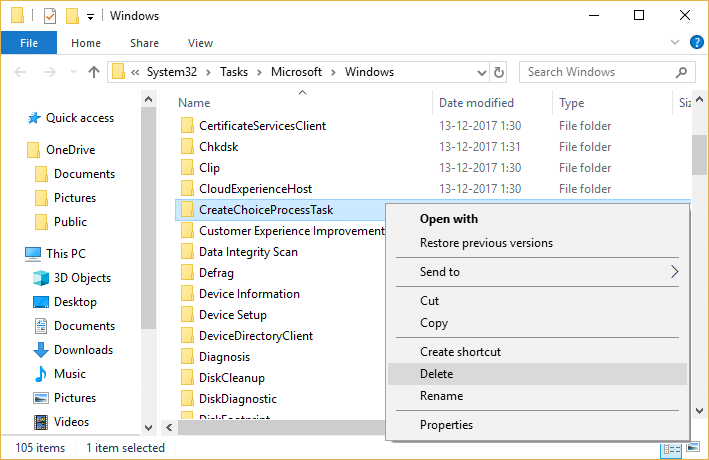Screen dimensions: 709x460
Task: Choose Delete from context menu
Action: tap(436, 374)
